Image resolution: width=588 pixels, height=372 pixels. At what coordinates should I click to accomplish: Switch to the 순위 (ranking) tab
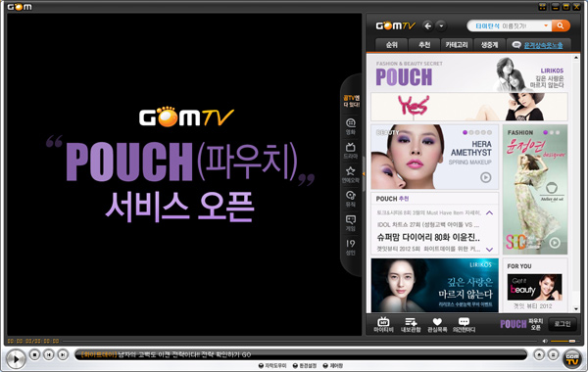point(391,45)
